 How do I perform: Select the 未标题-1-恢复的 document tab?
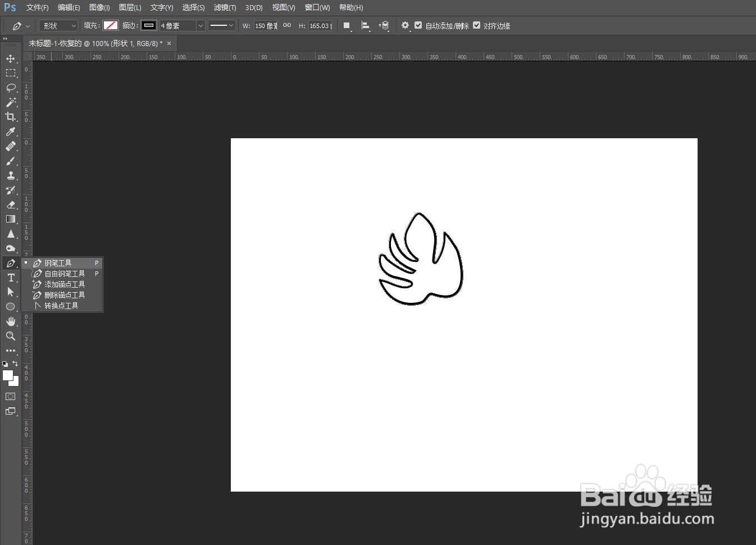tap(95, 43)
